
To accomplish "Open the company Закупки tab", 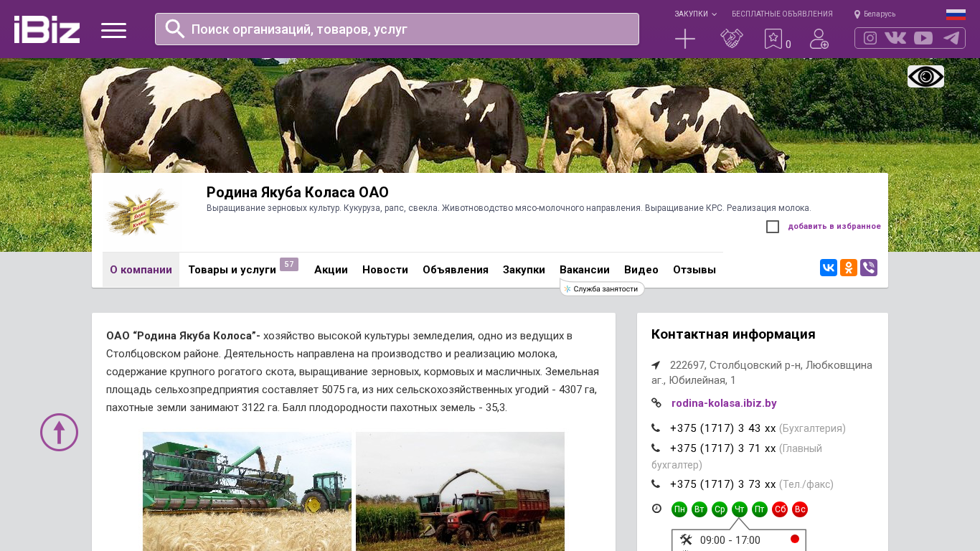I will (x=524, y=270).
